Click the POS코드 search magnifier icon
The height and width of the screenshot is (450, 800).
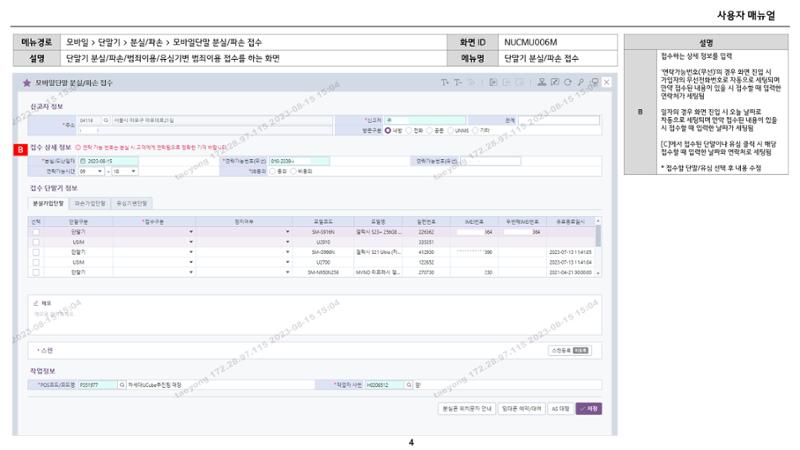click(x=122, y=385)
